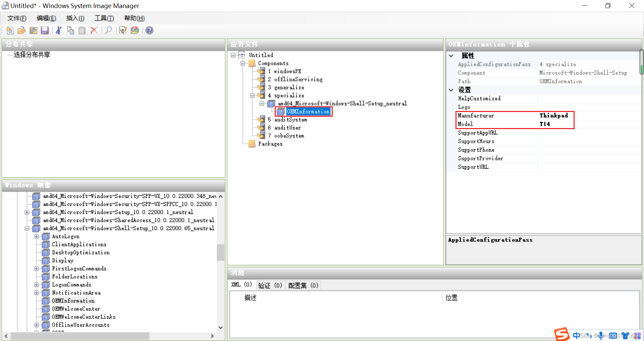This screenshot has height=341, width=644.
Task: Click the Create Configuration Set icon
Action: click(135, 31)
